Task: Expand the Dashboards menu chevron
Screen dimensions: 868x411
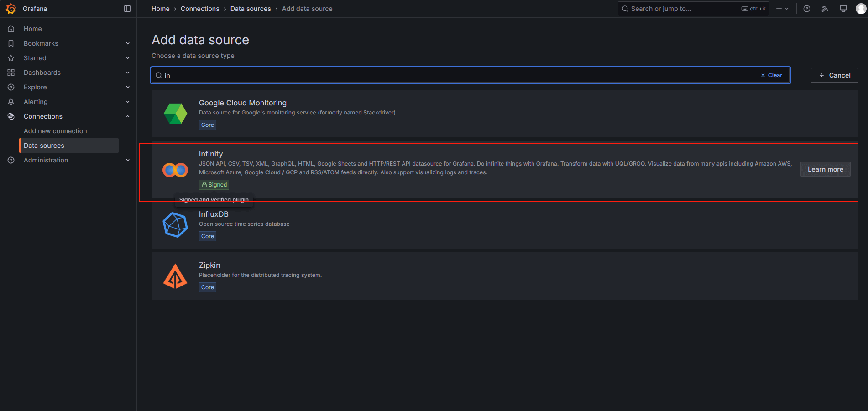Action: click(128, 73)
